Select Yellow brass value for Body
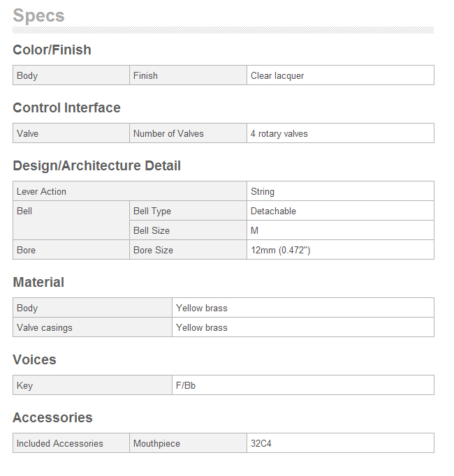Image resolution: width=454 pixels, height=476 pixels. pyautogui.click(x=202, y=308)
